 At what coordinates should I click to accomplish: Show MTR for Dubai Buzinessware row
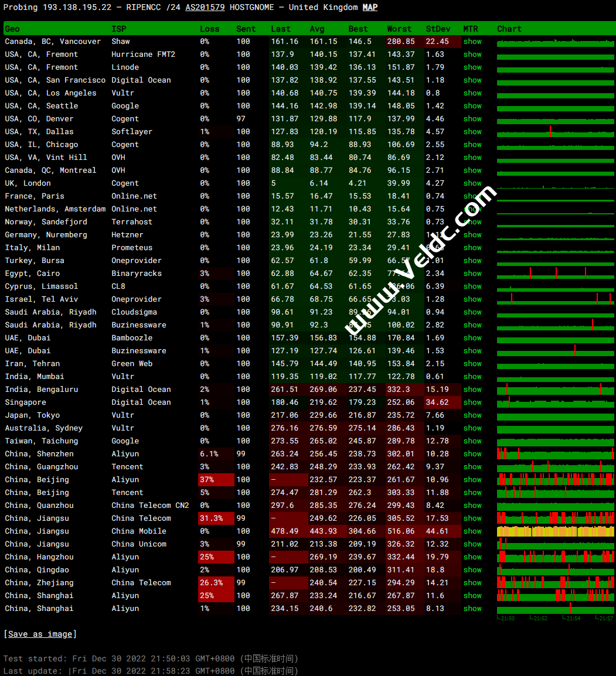pyautogui.click(x=472, y=351)
